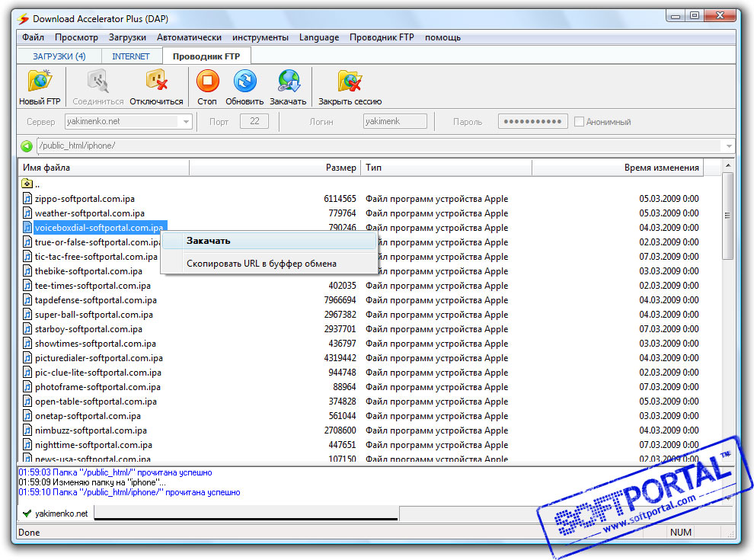
Task: Open the Проводник FTP menu in menu bar
Action: pos(382,37)
